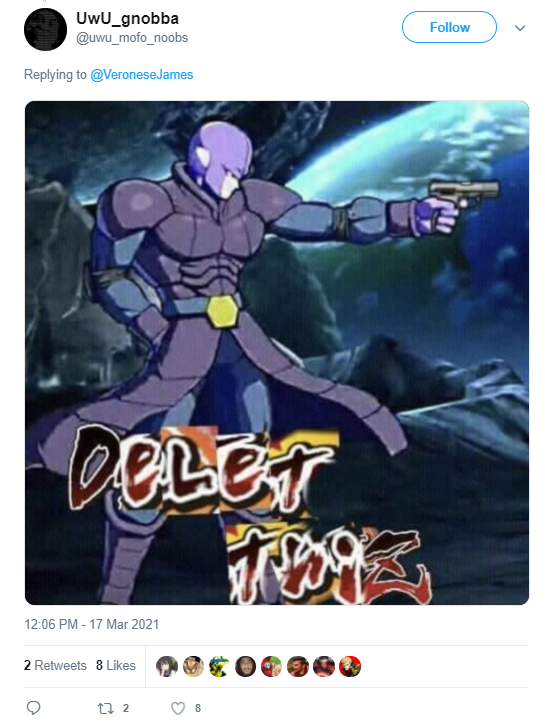
Task: Expand the tweet options chevron menu
Action: coord(520,28)
